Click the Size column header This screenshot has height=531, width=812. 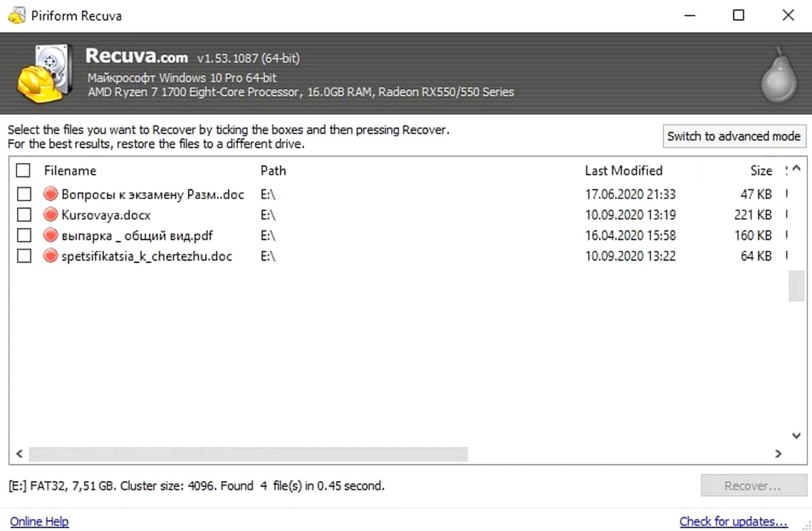760,170
